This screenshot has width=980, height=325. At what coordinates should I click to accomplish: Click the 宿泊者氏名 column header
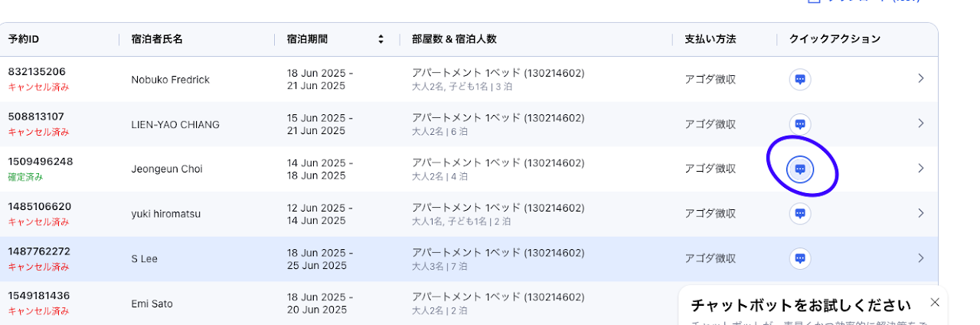pyautogui.click(x=157, y=39)
